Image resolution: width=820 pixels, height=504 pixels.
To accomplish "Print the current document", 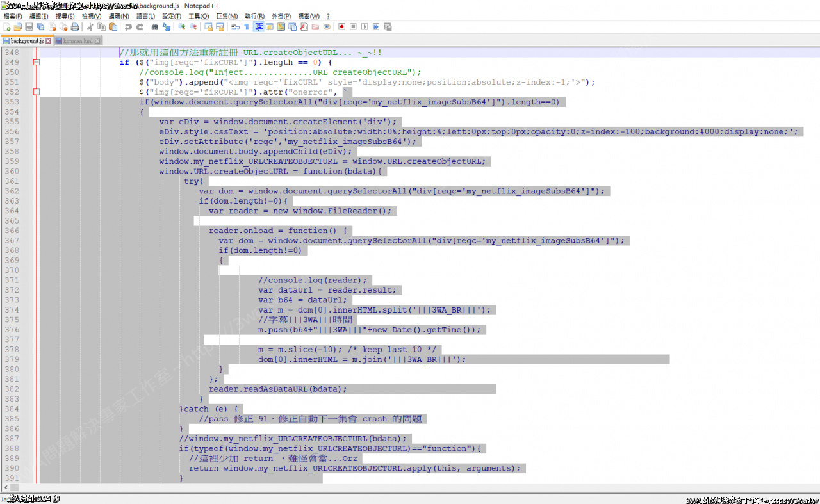I will click(x=74, y=27).
